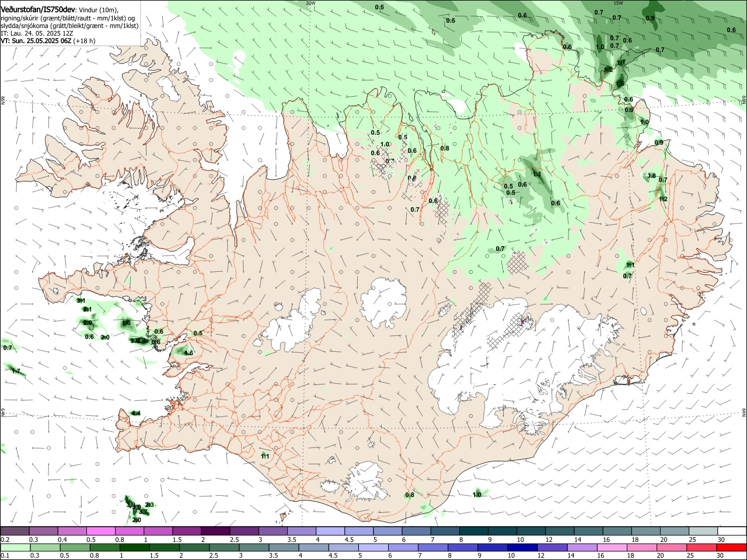Image resolution: width=747 pixels, height=560 pixels.
Task: Click the 18 label under upper legend row
Action: [635, 540]
